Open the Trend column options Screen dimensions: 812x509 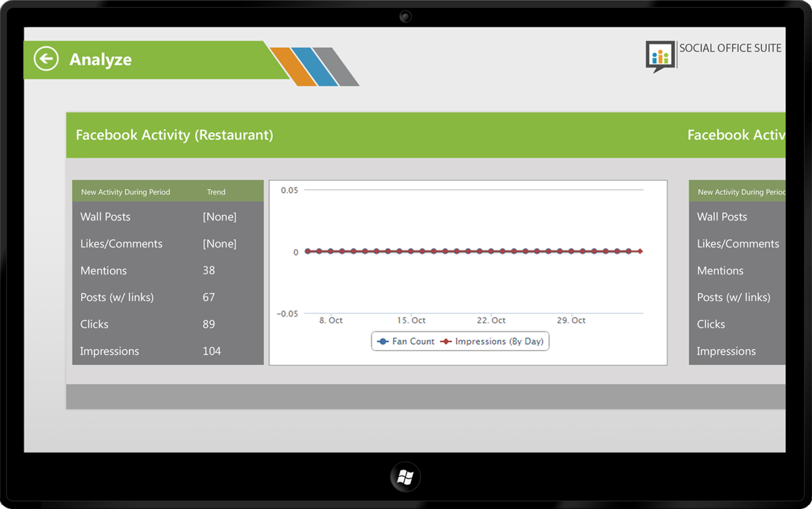[x=216, y=192]
